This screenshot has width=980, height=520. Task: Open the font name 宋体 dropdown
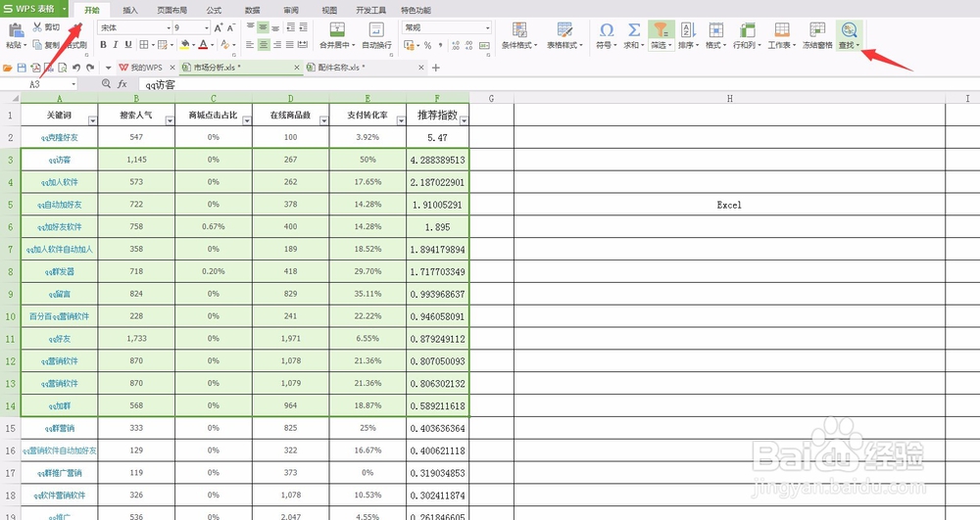tap(169, 28)
